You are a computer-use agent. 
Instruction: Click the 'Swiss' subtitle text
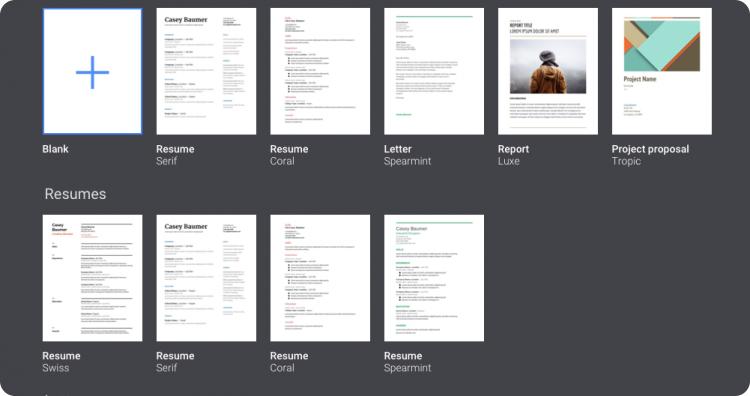(x=55, y=368)
